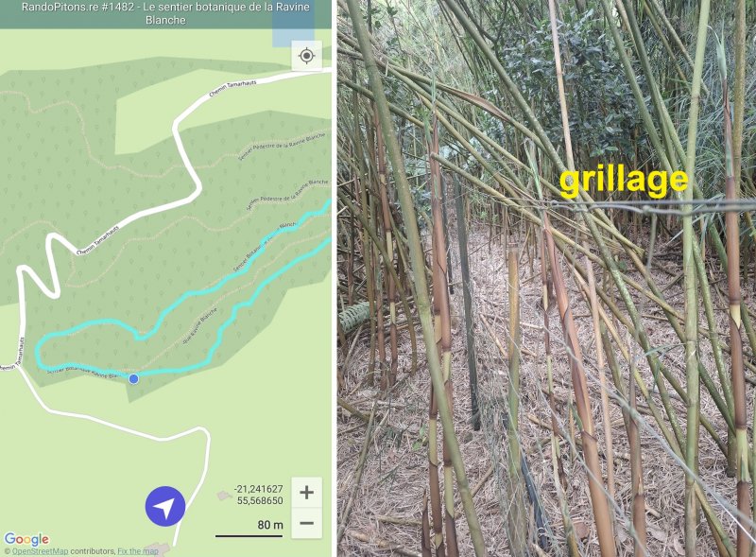Click the yellow grillage annotation text

point(624,181)
